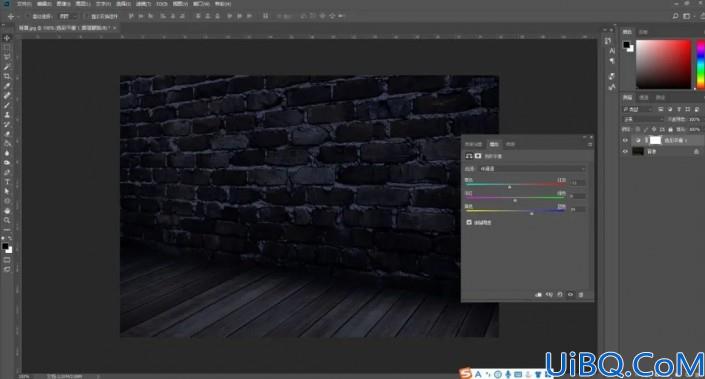
Task: Open the Properties panel flyout menu
Action: point(589,144)
